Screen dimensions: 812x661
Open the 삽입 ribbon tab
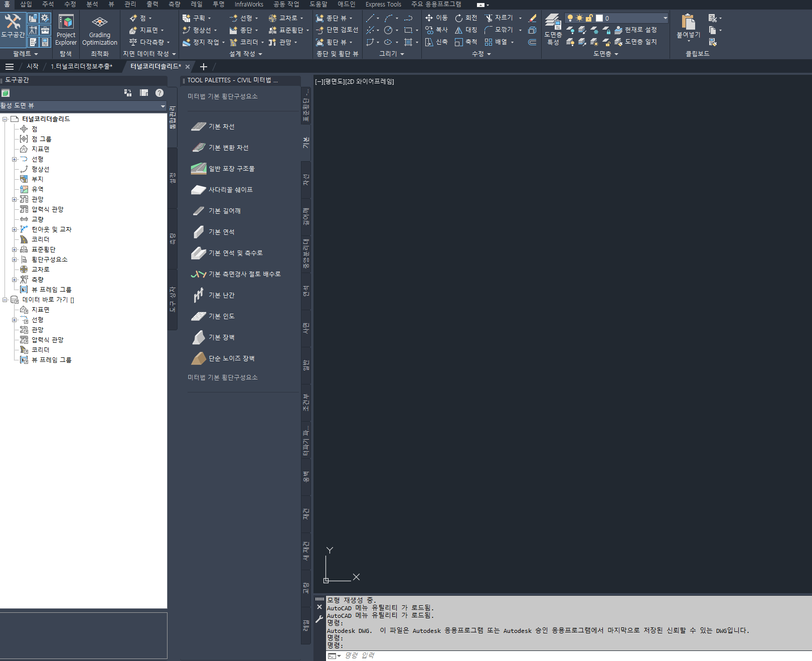click(x=26, y=4)
